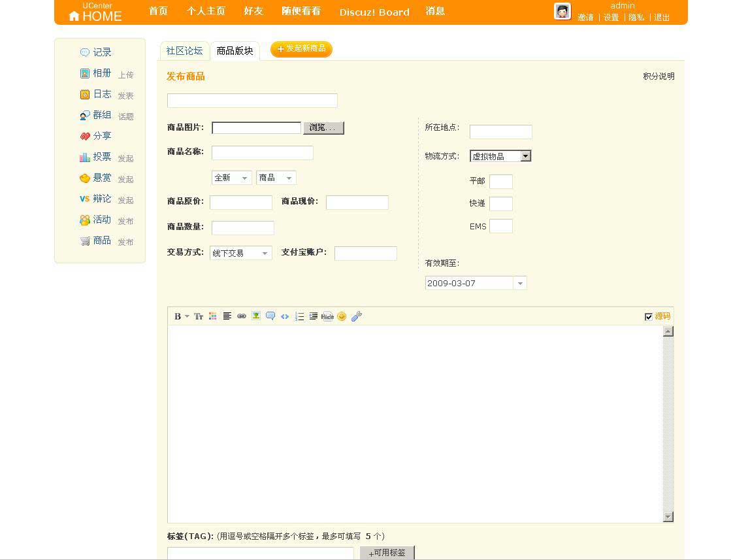Toggle the 源码 source code checkbox
The width and height of the screenshot is (731, 560).
pos(649,317)
